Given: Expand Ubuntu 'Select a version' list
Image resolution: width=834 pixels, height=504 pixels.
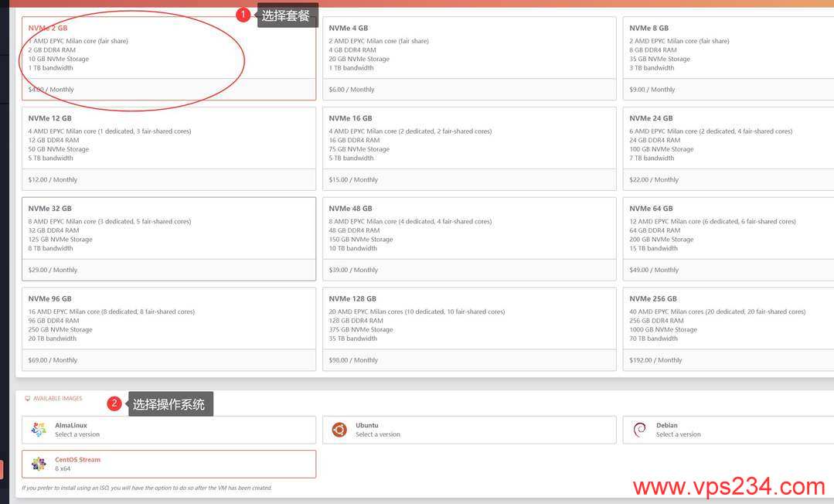Looking at the screenshot, I should [378, 434].
